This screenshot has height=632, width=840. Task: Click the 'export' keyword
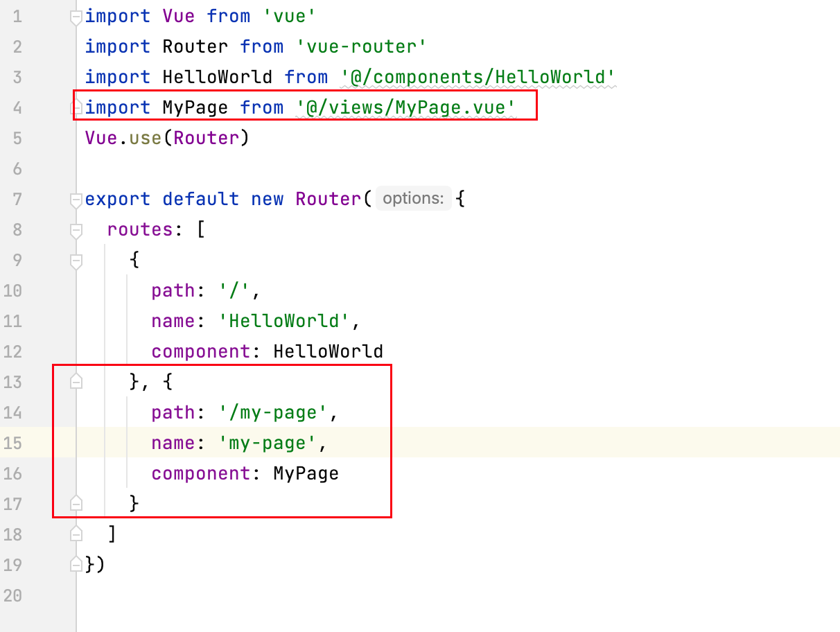click(x=118, y=199)
